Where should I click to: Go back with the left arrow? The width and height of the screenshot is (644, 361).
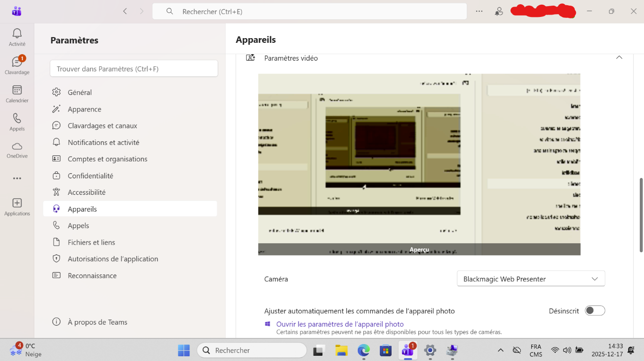click(x=125, y=11)
